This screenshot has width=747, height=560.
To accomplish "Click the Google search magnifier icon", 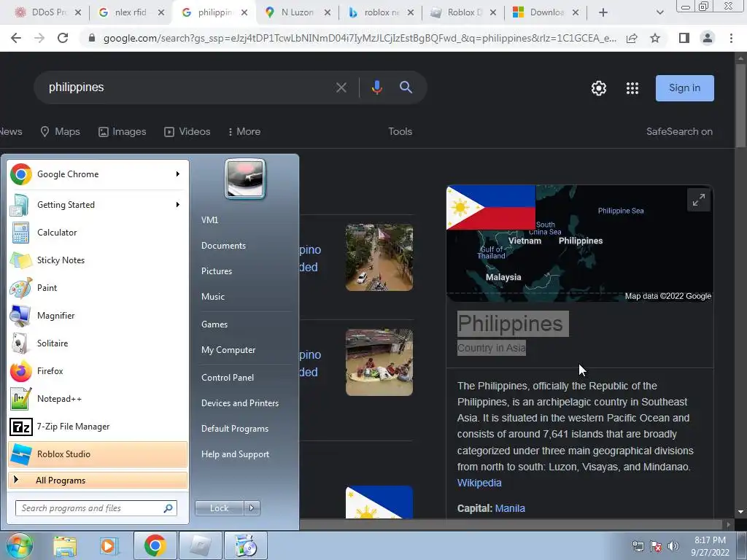I will pos(406,87).
